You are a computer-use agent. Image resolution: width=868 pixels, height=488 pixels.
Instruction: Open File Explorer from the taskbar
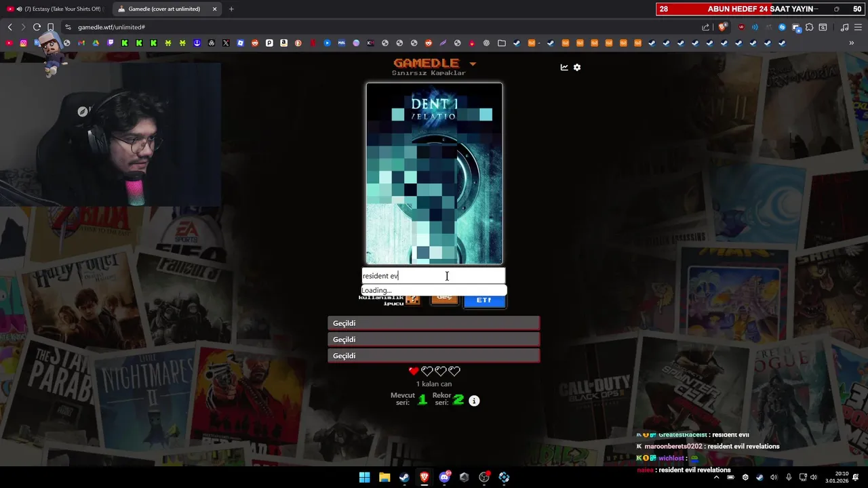[384, 477]
